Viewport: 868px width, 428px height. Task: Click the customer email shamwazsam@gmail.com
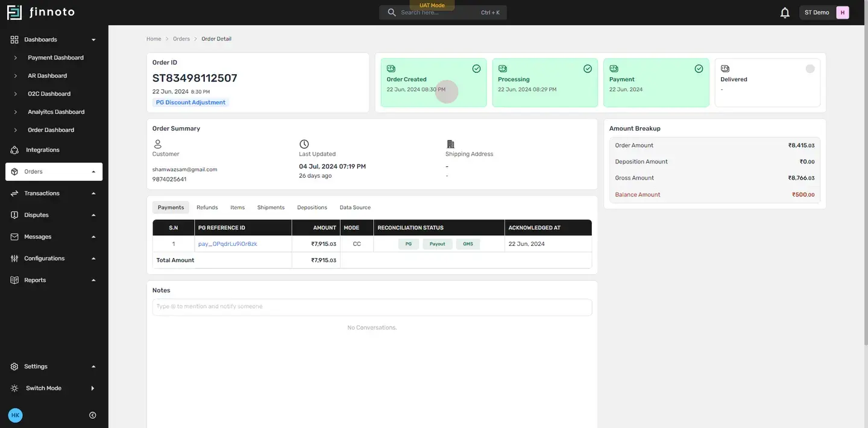click(184, 170)
